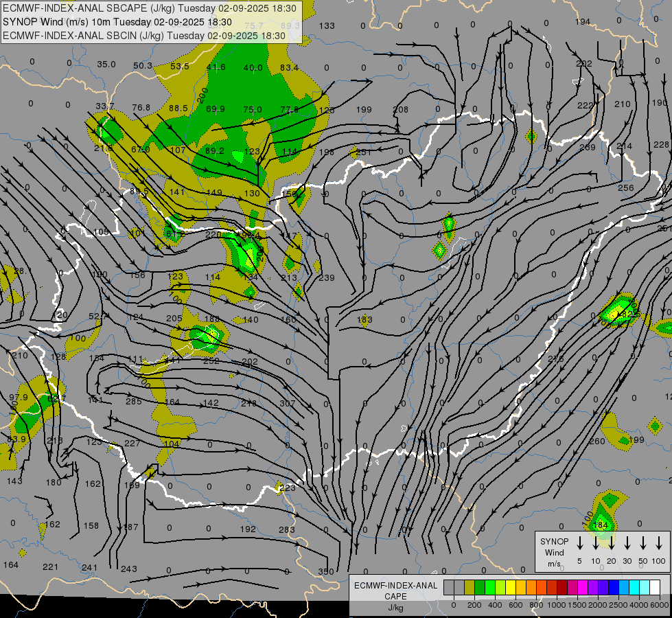This screenshot has height=618, width=672.
Task: Pick the dark green swatch in CAPE legend
Action: click(x=480, y=588)
